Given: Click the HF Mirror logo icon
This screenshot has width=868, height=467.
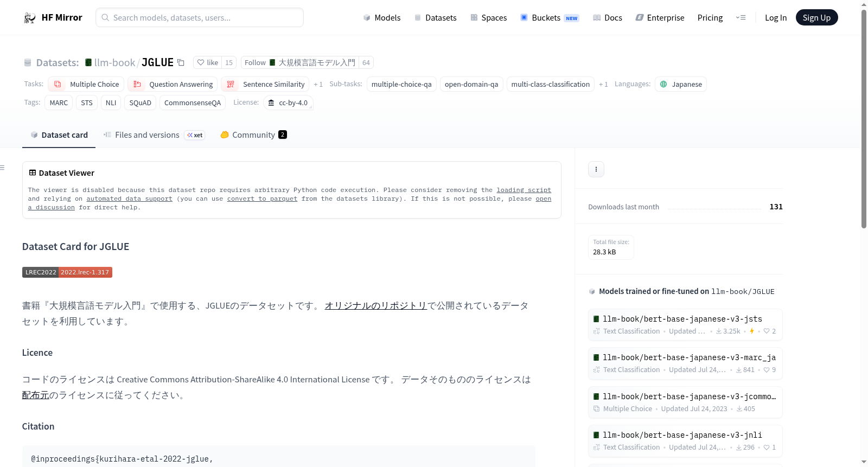Looking at the screenshot, I should [30, 18].
